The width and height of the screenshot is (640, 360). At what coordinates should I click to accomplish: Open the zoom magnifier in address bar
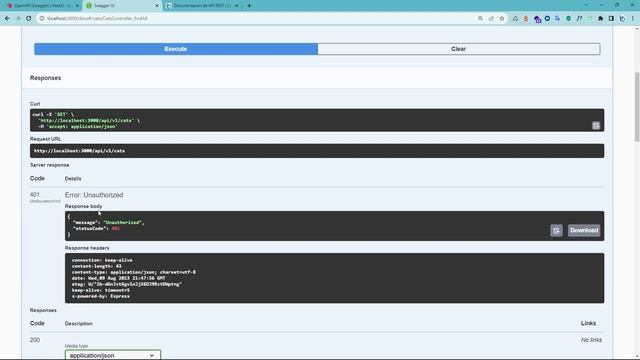click(x=480, y=18)
